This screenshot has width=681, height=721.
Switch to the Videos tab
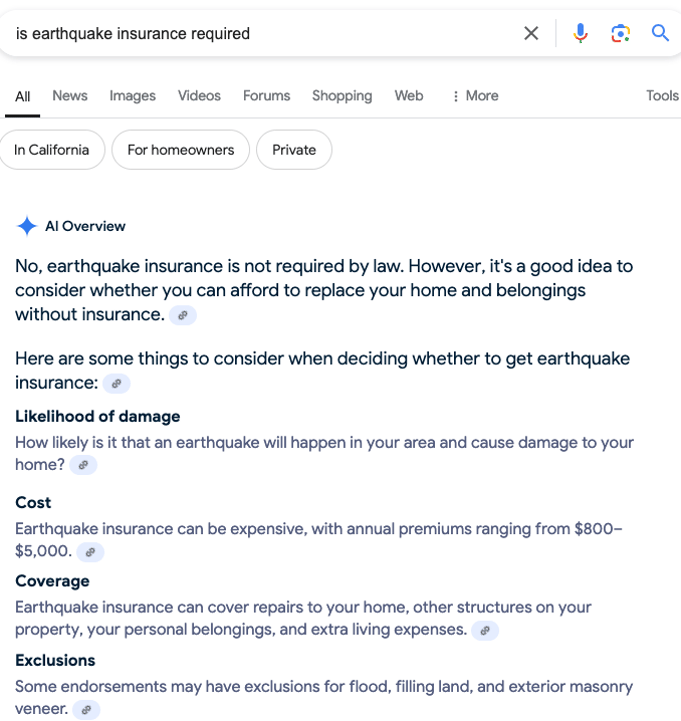199,96
